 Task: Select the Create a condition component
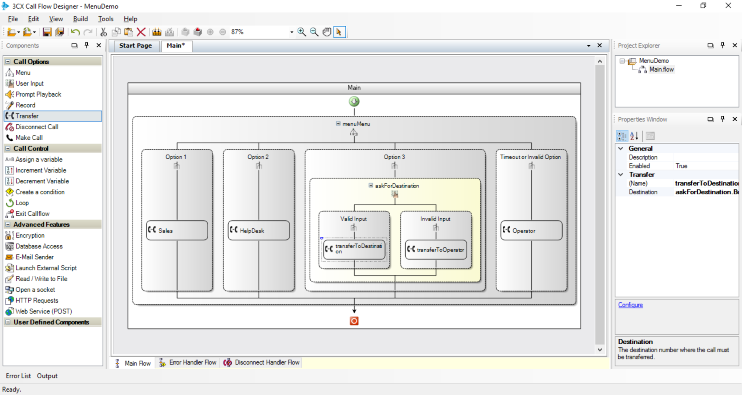(53, 192)
